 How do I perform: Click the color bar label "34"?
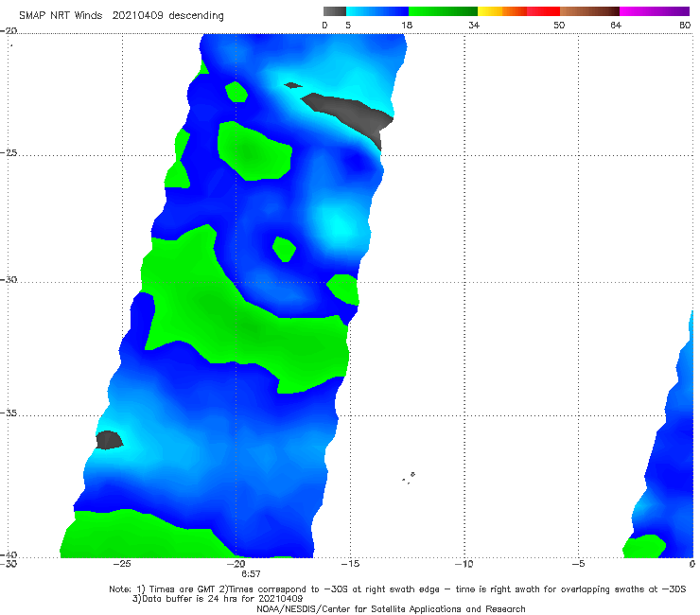click(x=474, y=25)
